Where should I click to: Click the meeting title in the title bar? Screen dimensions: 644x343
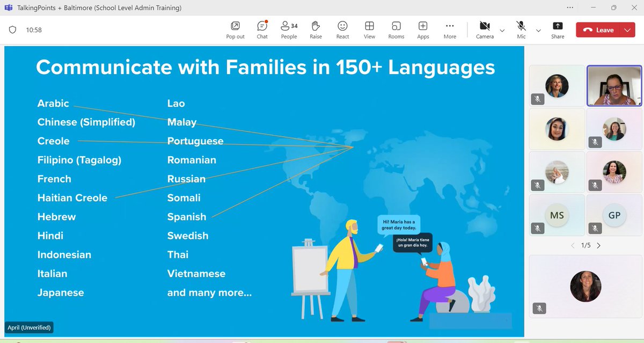click(99, 8)
